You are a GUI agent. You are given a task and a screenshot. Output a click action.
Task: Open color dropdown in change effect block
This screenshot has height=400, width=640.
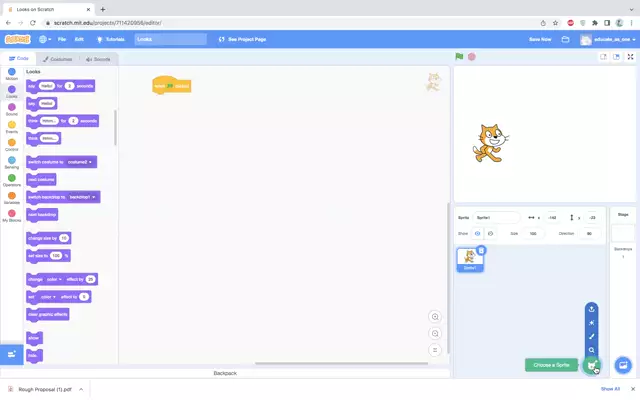(54, 279)
